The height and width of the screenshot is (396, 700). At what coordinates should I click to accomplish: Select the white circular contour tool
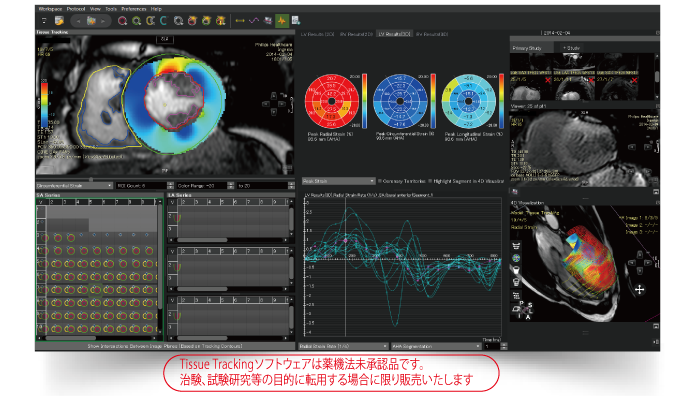tap(178, 21)
